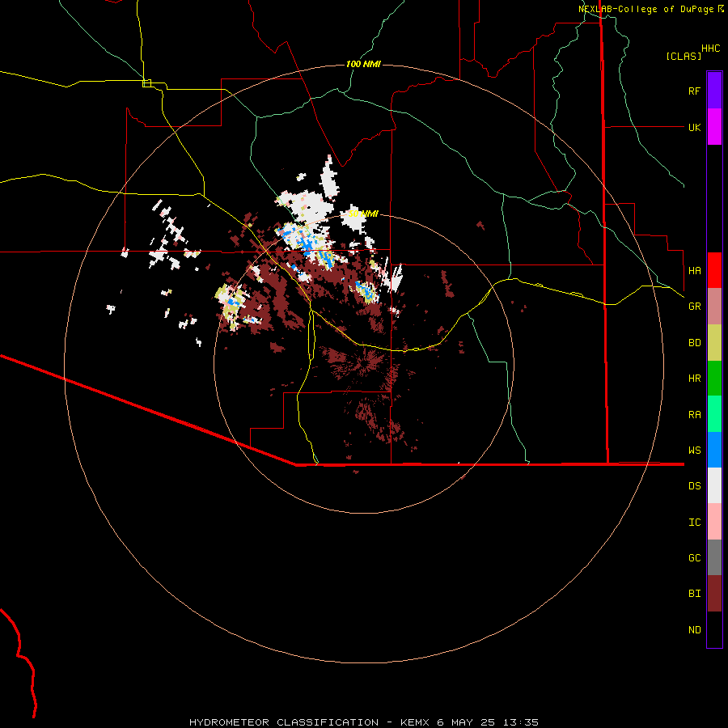Click the RA legend label
Image resolution: width=728 pixels, height=728 pixels.
(x=694, y=415)
